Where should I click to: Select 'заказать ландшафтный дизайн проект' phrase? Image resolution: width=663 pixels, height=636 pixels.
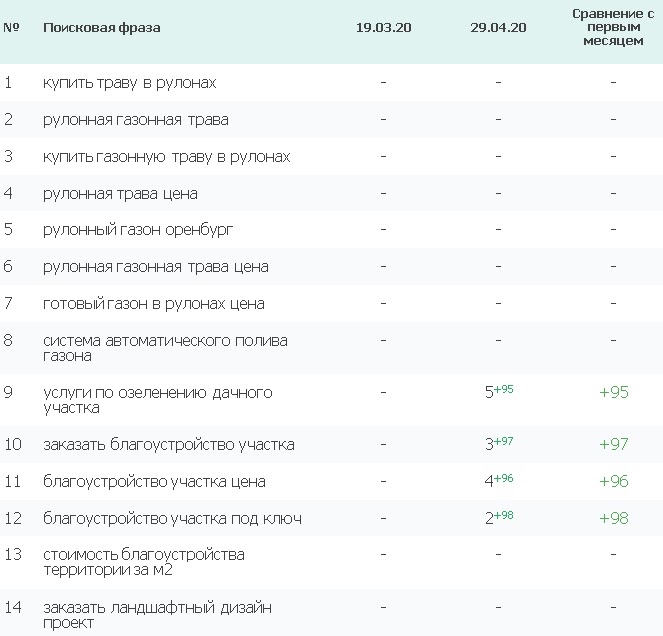coord(157,615)
